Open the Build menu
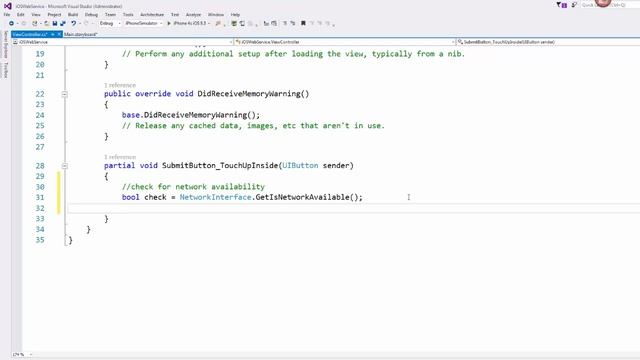640x360 pixels. pos(73,15)
